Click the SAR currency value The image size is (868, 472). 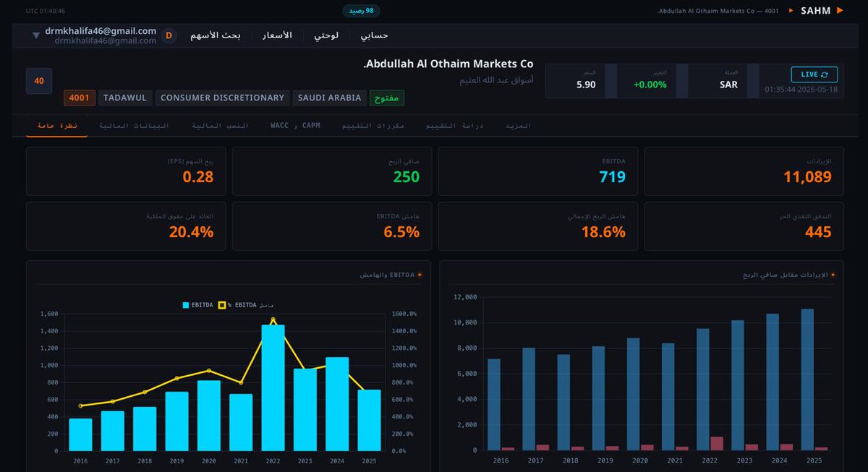tap(729, 85)
